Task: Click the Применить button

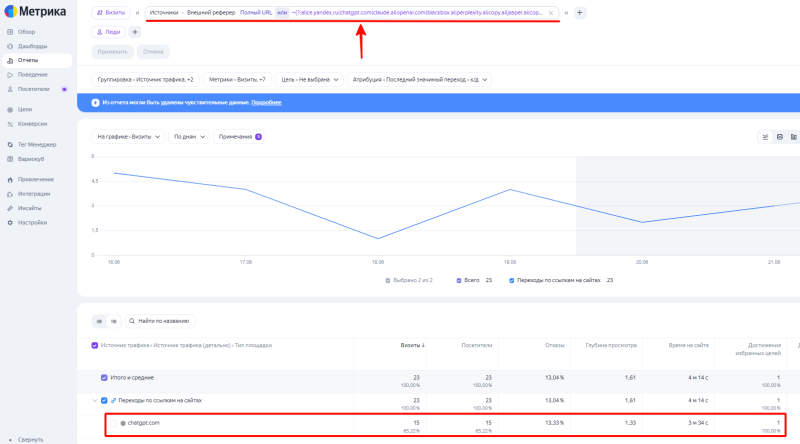Action: point(112,52)
